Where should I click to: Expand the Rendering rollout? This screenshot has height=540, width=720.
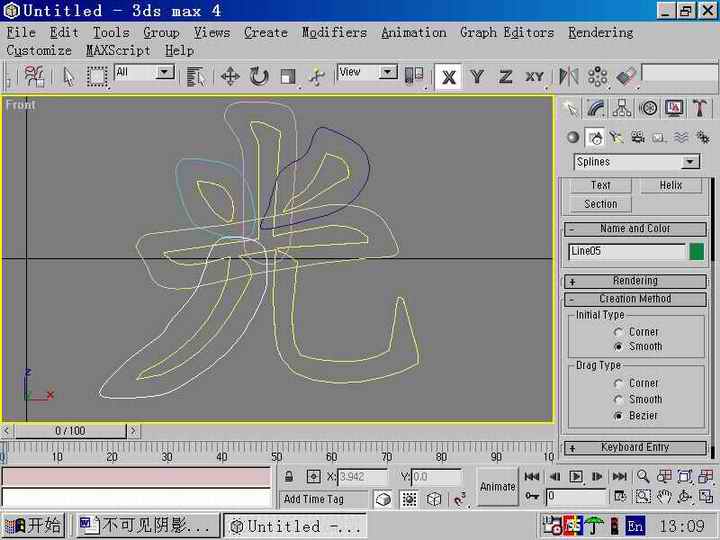point(635,281)
